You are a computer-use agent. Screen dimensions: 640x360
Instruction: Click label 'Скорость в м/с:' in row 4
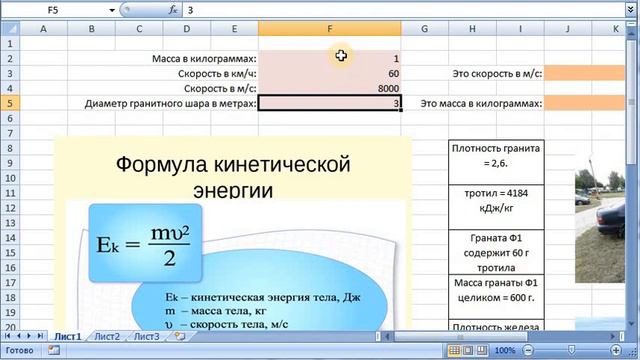click(220, 89)
